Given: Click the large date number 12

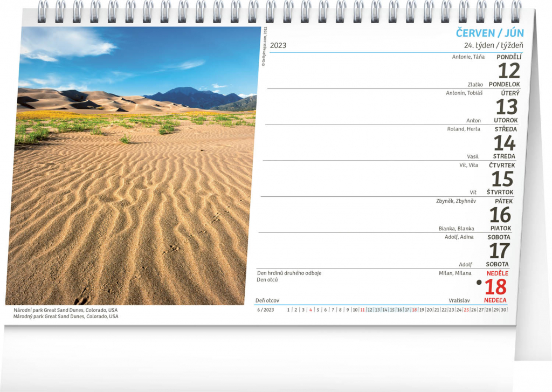Looking at the screenshot, I should click(x=509, y=71).
